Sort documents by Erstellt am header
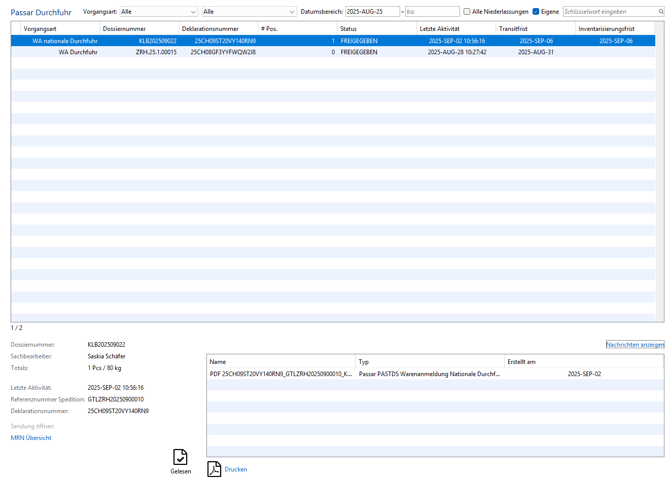The image size is (670, 479). 584,361
